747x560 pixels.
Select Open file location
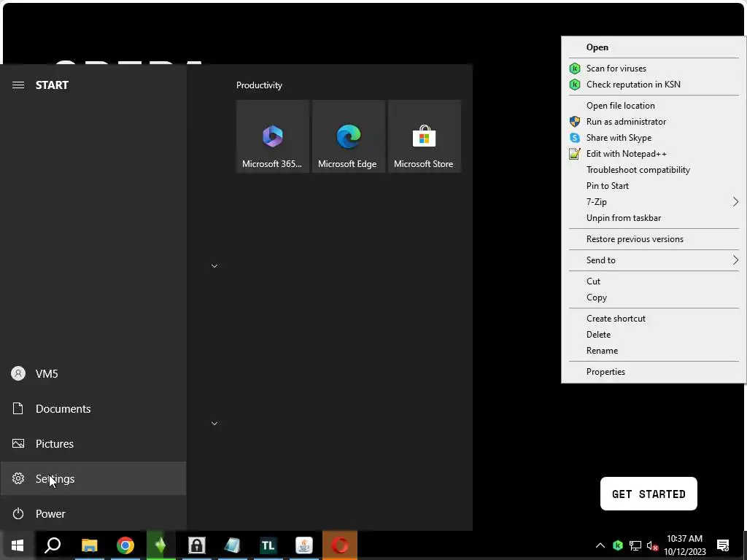pyautogui.click(x=654, y=106)
